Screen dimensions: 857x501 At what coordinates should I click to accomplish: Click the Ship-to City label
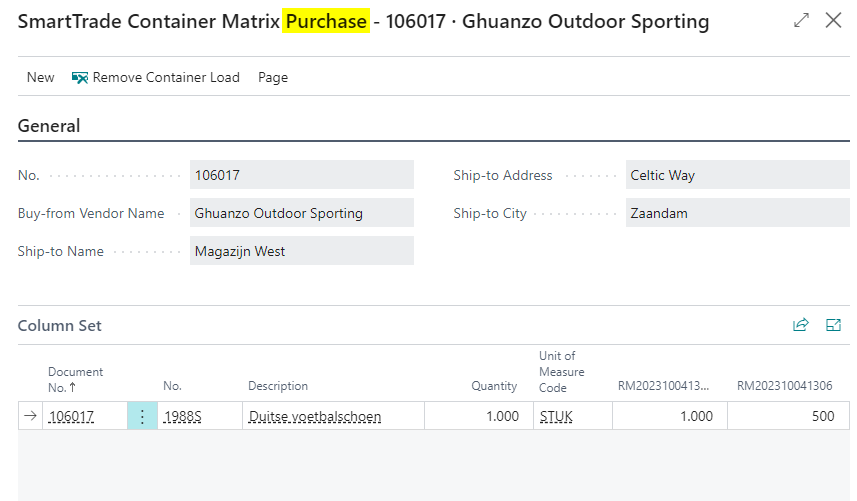point(490,214)
